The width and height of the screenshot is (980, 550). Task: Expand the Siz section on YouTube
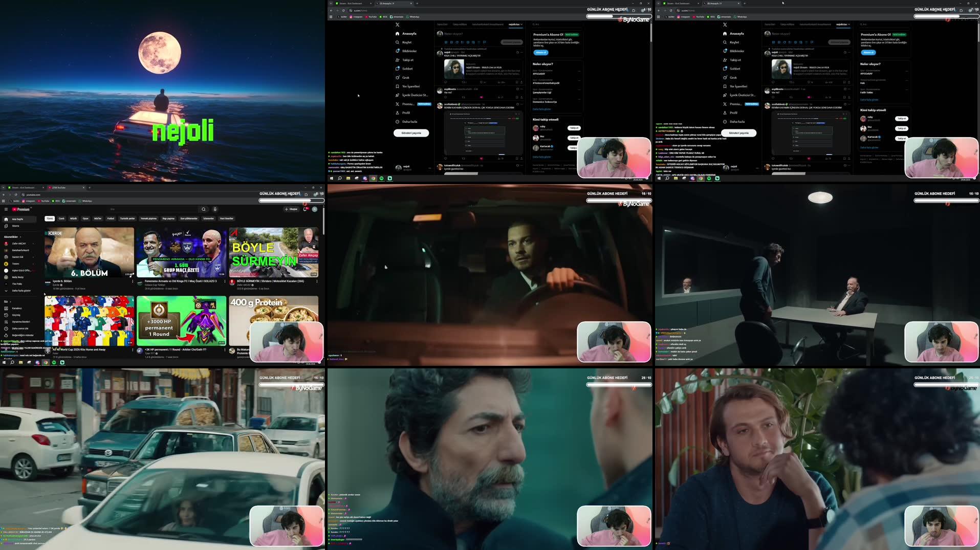pyautogui.click(x=7, y=302)
